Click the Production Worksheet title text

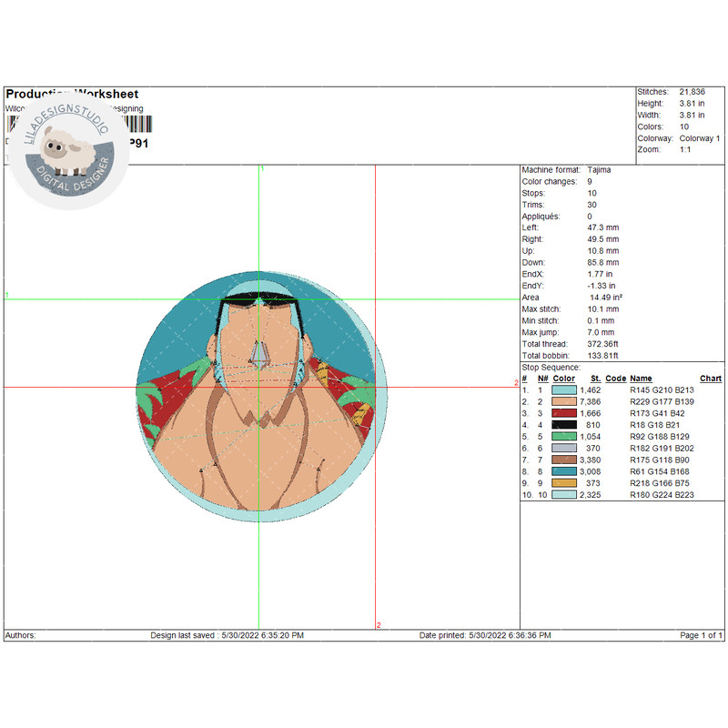coord(72,94)
